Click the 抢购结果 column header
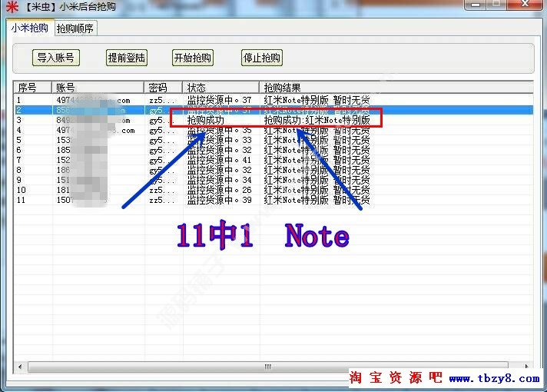 point(396,87)
